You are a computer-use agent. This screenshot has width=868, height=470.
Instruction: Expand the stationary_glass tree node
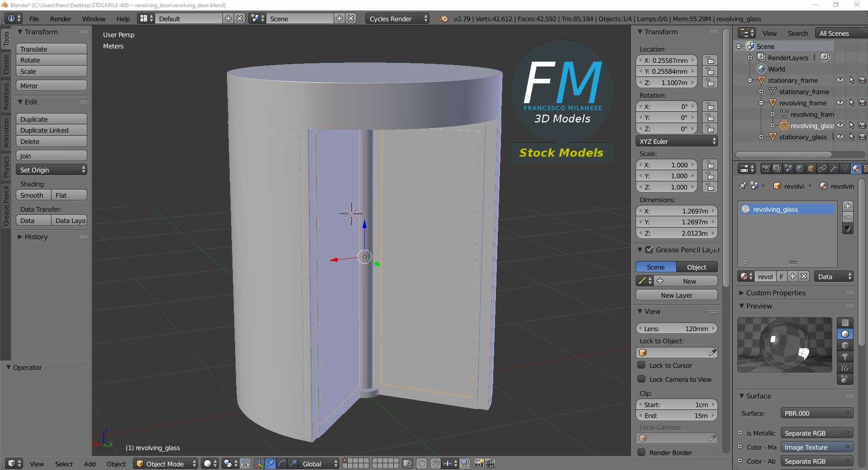coord(761,137)
